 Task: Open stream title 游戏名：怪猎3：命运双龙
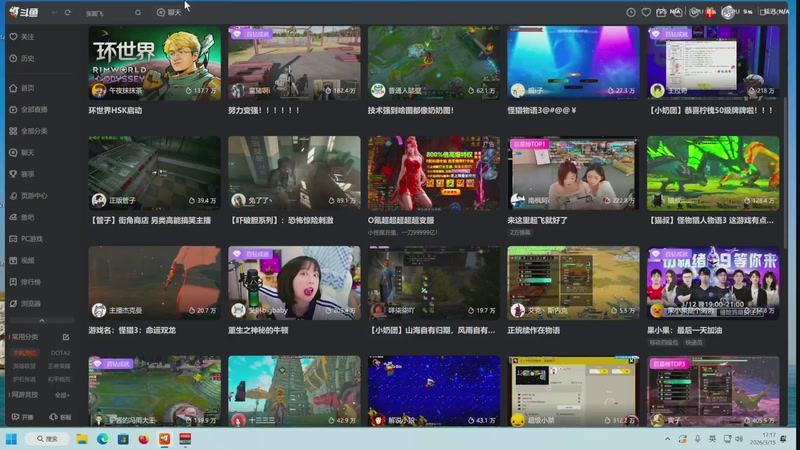coord(132,330)
